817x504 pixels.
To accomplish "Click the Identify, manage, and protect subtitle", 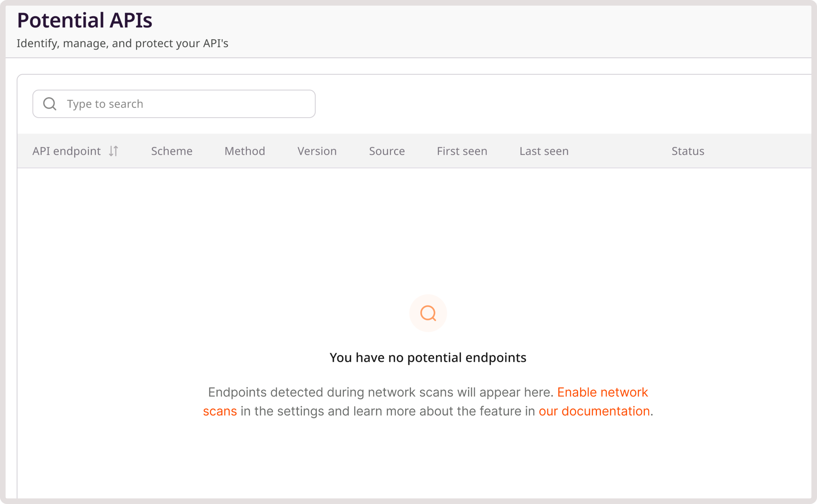I will [x=122, y=43].
